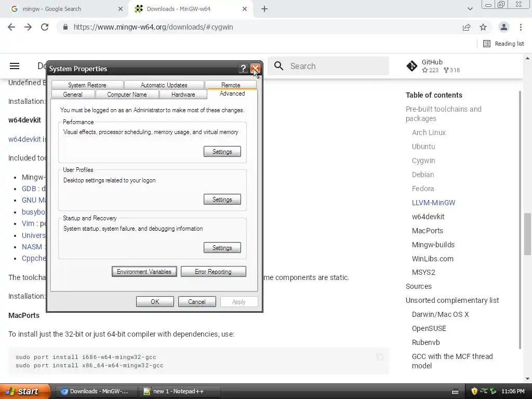532x399 pixels.
Task: Open User Profiles Settings
Action: tap(222, 199)
